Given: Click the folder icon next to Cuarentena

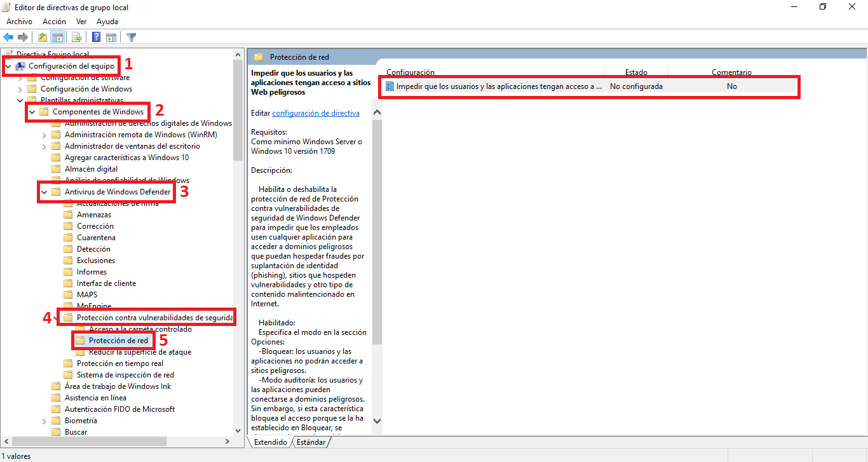Looking at the screenshot, I should point(69,238).
